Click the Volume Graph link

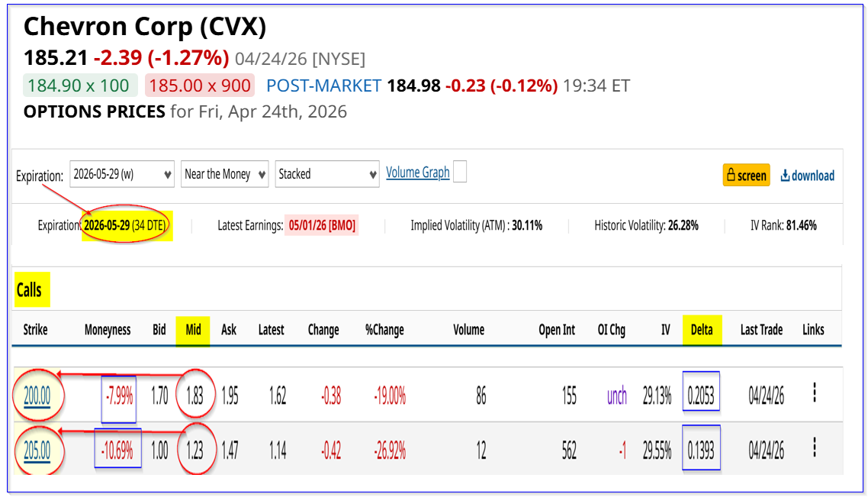point(417,173)
